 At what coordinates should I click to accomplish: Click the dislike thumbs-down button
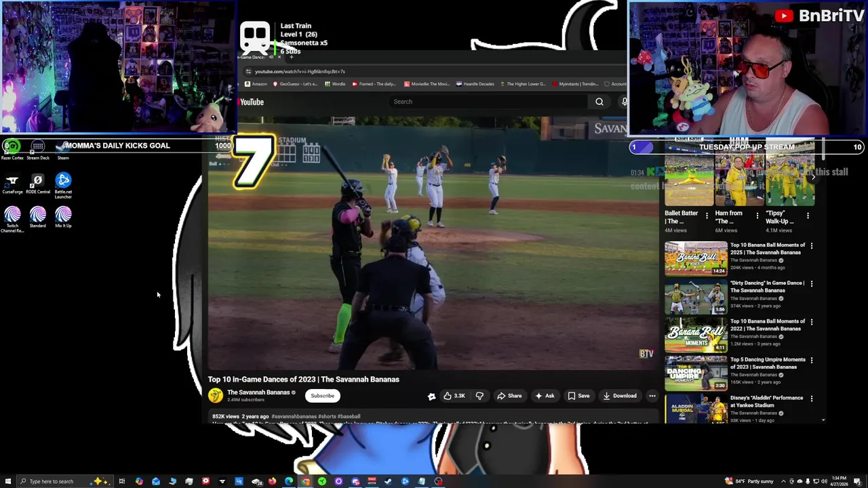(479, 396)
